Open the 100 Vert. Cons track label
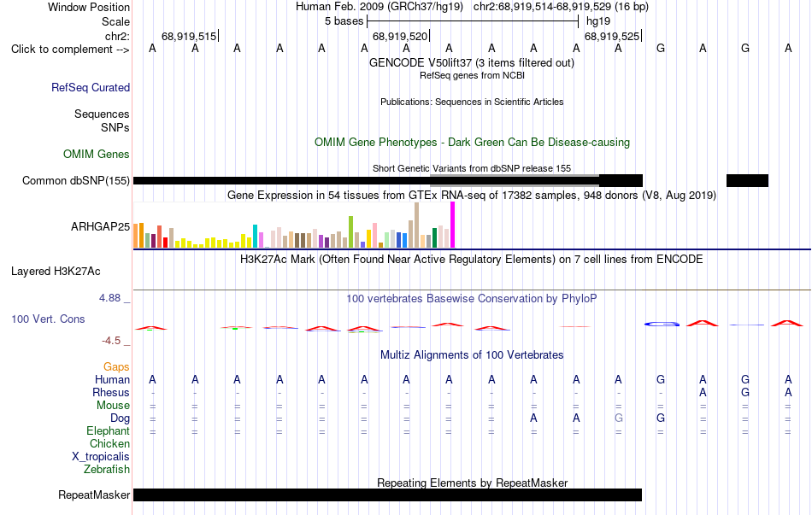812x515 pixels. coord(48,319)
